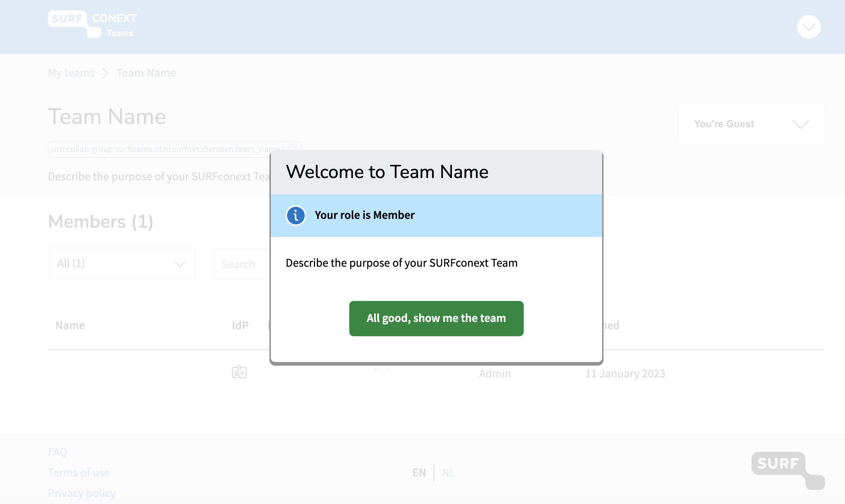
Task: Open the 'Privacy policy' footer link
Action: click(82, 493)
